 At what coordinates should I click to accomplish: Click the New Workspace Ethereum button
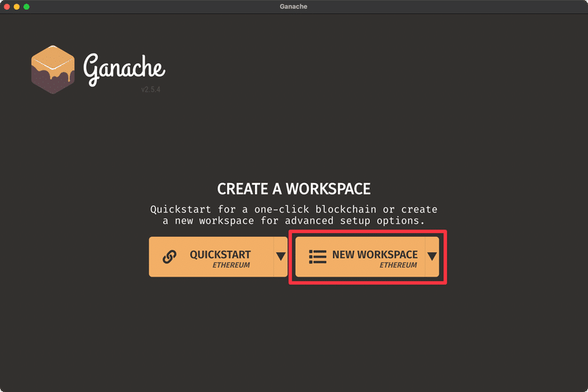click(360, 257)
